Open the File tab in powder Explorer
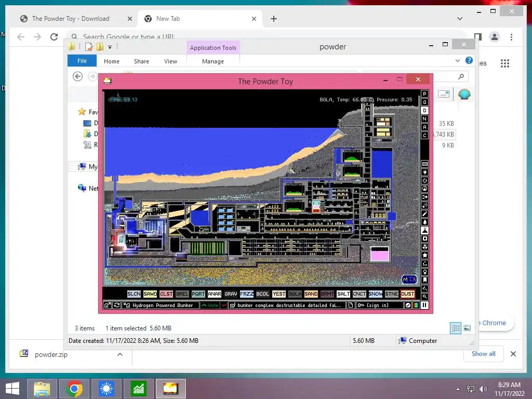The width and height of the screenshot is (532, 399). (x=82, y=61)
